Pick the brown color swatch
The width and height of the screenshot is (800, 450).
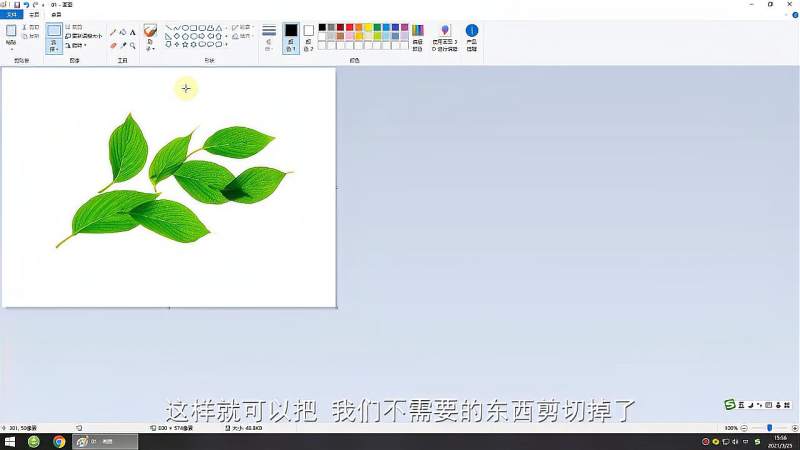340,36
